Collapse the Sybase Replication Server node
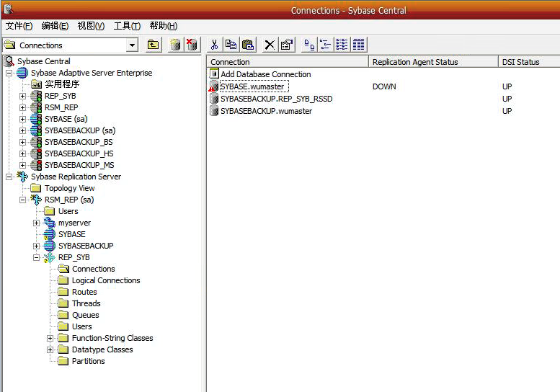 9,177
